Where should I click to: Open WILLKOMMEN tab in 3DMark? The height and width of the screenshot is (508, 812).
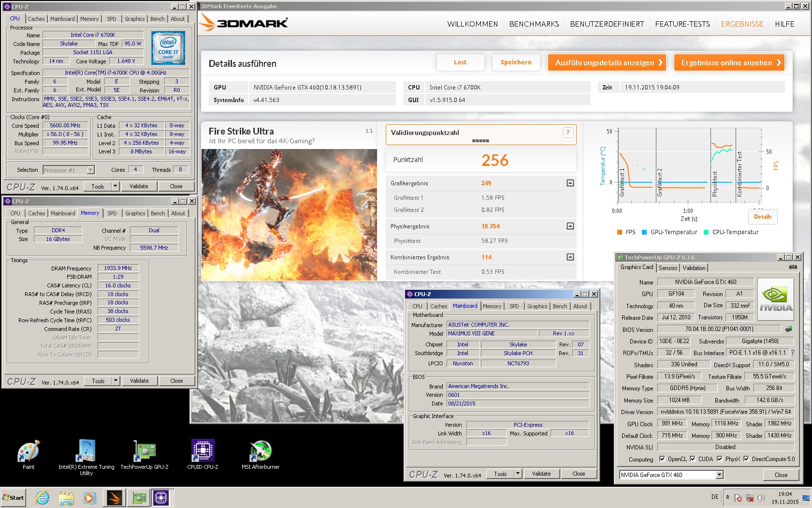pyautogui.click(x=472, y=24)
